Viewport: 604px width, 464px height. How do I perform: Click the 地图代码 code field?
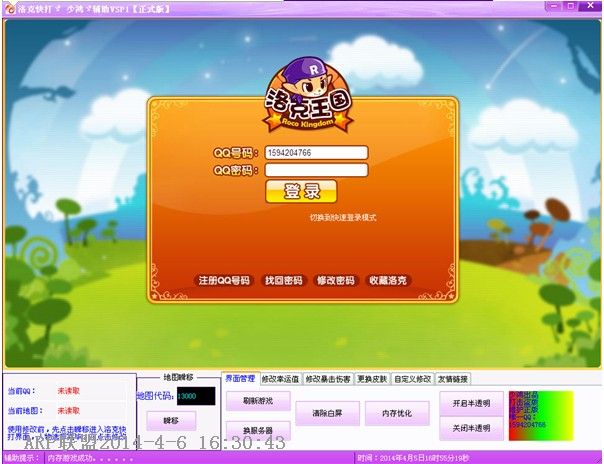pos(196,396)
